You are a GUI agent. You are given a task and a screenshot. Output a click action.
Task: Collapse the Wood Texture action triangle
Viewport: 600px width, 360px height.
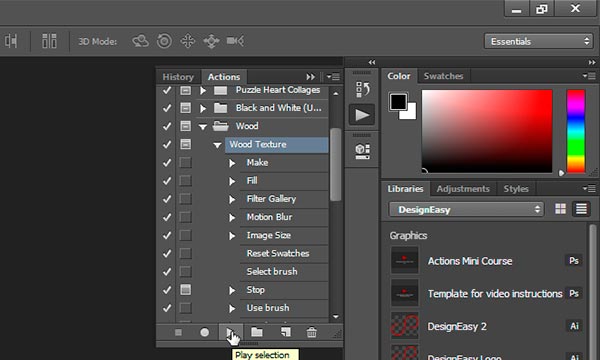coord(217,145)
